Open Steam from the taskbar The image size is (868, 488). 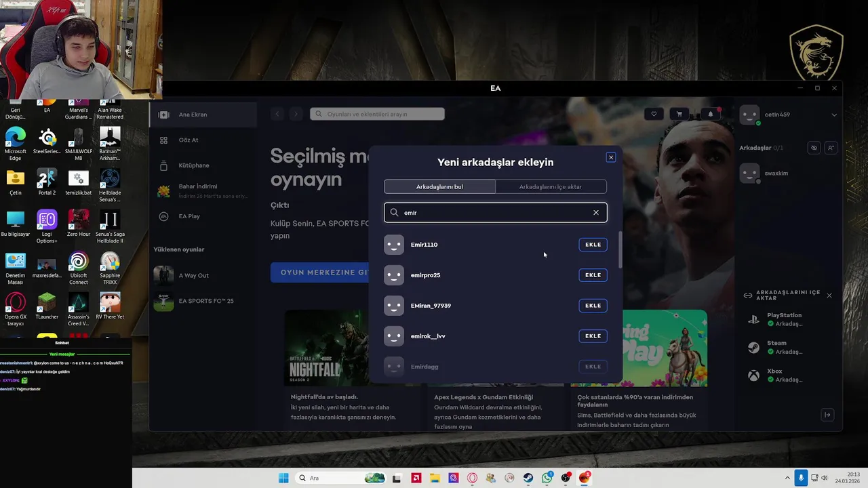coord(528,478)
